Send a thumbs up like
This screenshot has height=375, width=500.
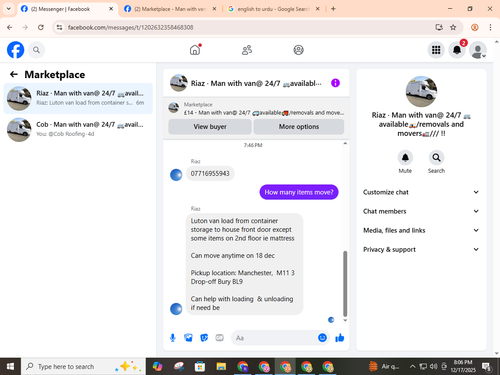[340, 338]
